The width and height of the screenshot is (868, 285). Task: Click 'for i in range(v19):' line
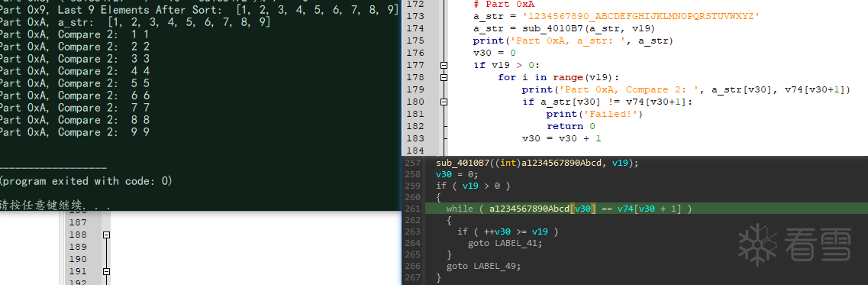coord(559,78)
